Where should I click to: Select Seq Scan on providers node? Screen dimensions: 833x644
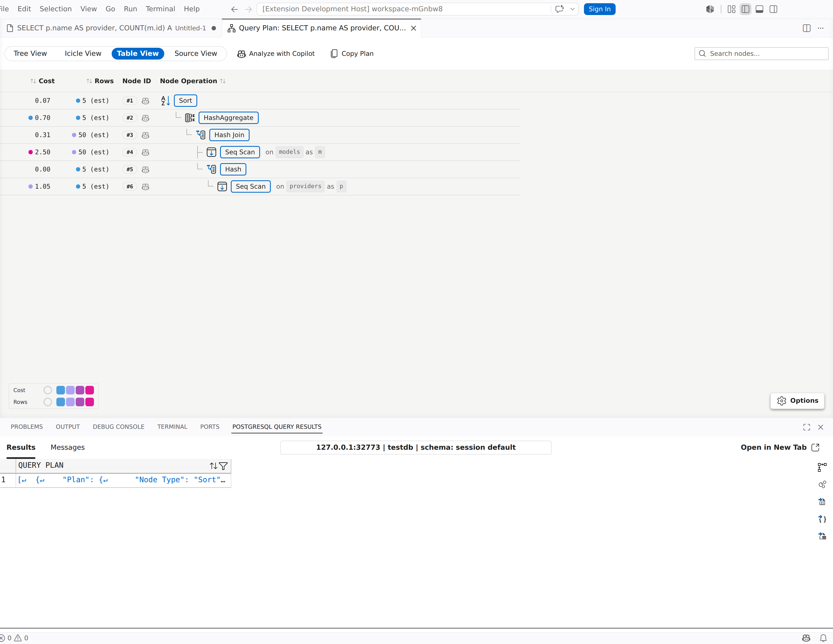pos(251,186)
